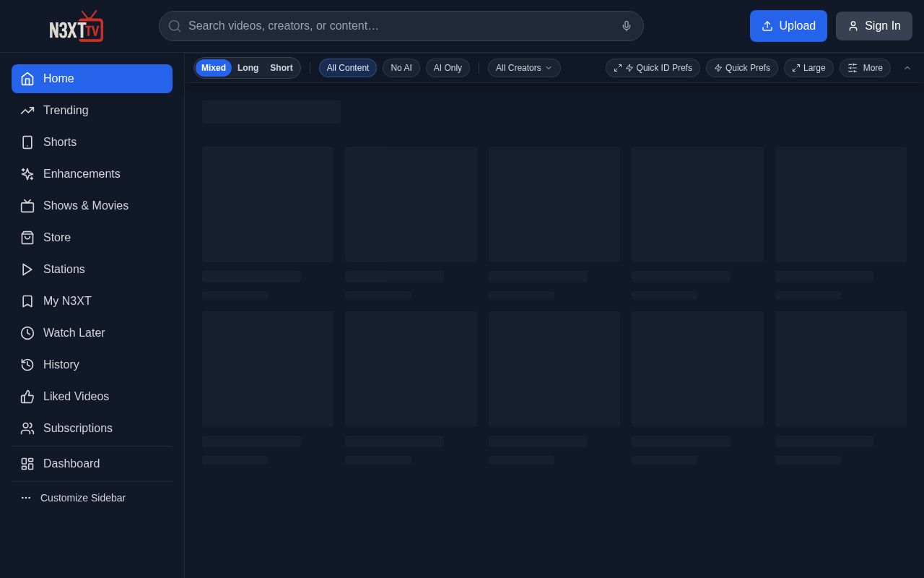Click the Enhancements sparkle icon
The image size is (924, 578).
tap(27, 174)
